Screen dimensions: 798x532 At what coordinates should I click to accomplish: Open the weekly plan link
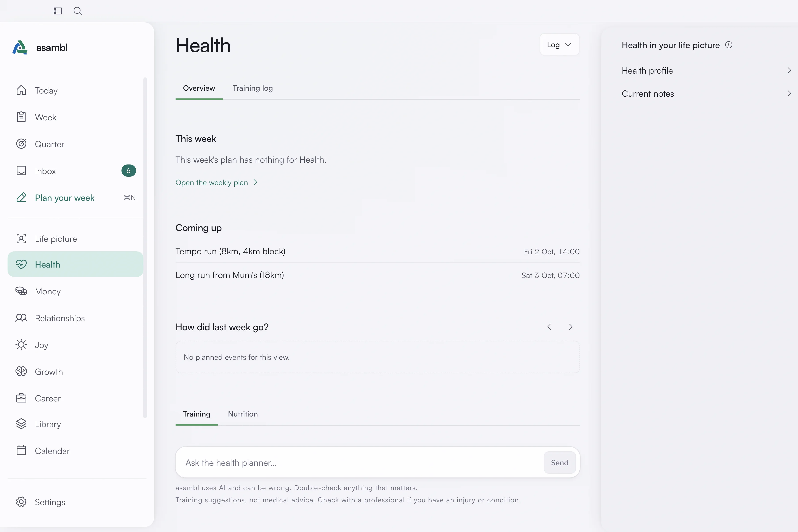[x=217, y=182]
